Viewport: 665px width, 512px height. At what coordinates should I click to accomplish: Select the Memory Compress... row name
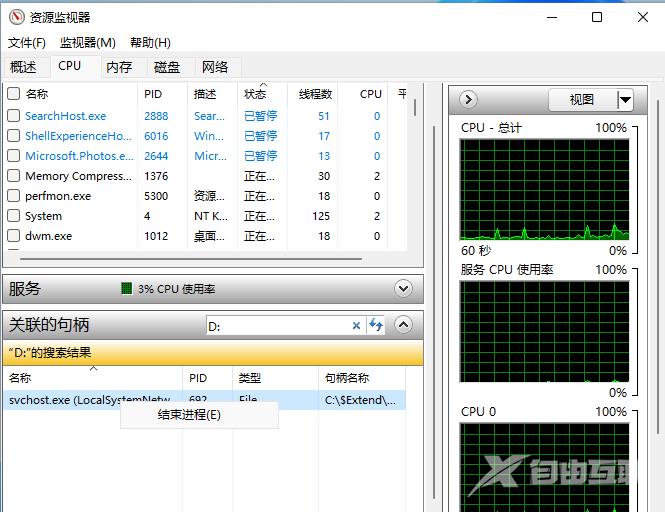(78, 176)
